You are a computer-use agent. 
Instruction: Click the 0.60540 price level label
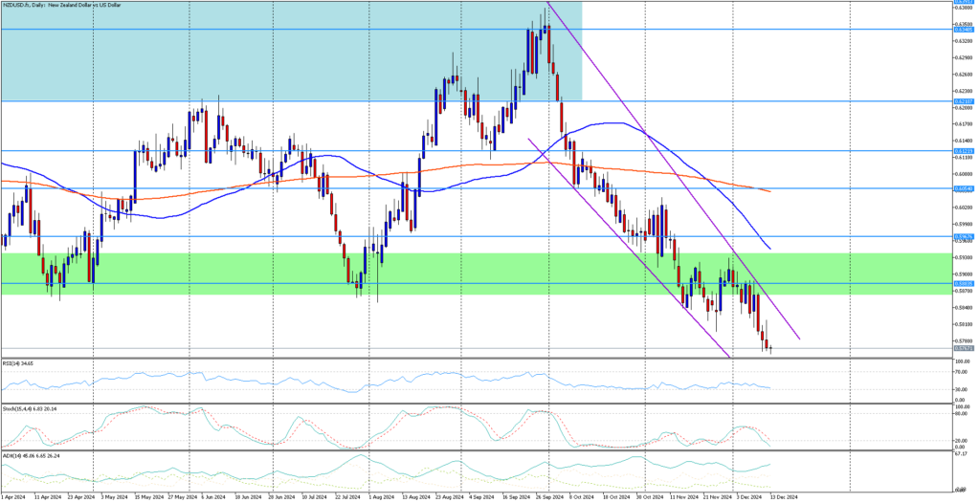tap(964, 188)
